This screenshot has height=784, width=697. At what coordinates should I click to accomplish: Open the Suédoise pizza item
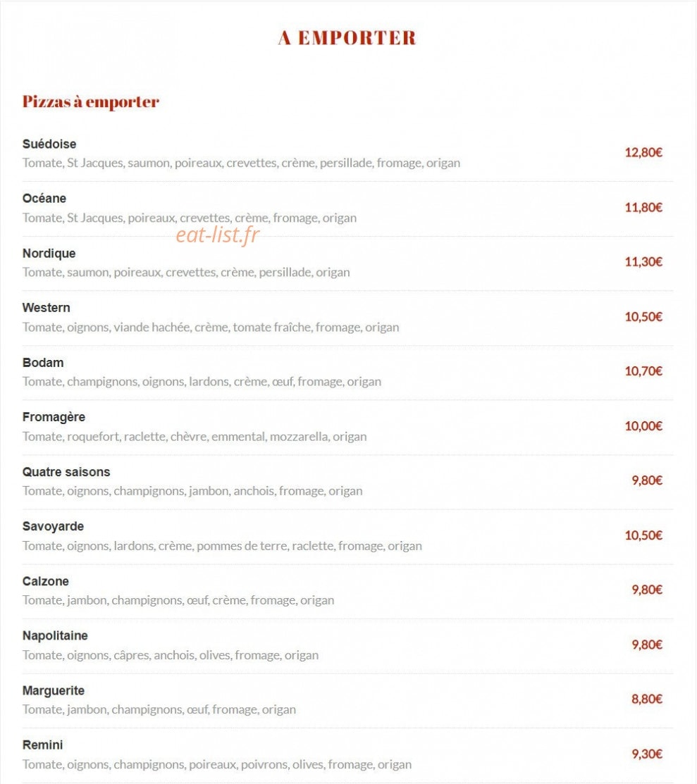[x=49, y=144]
